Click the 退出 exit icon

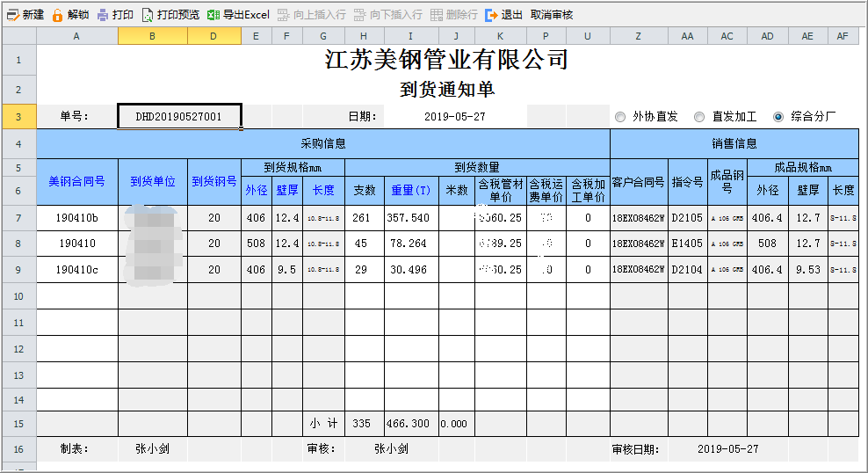[491, 15]
